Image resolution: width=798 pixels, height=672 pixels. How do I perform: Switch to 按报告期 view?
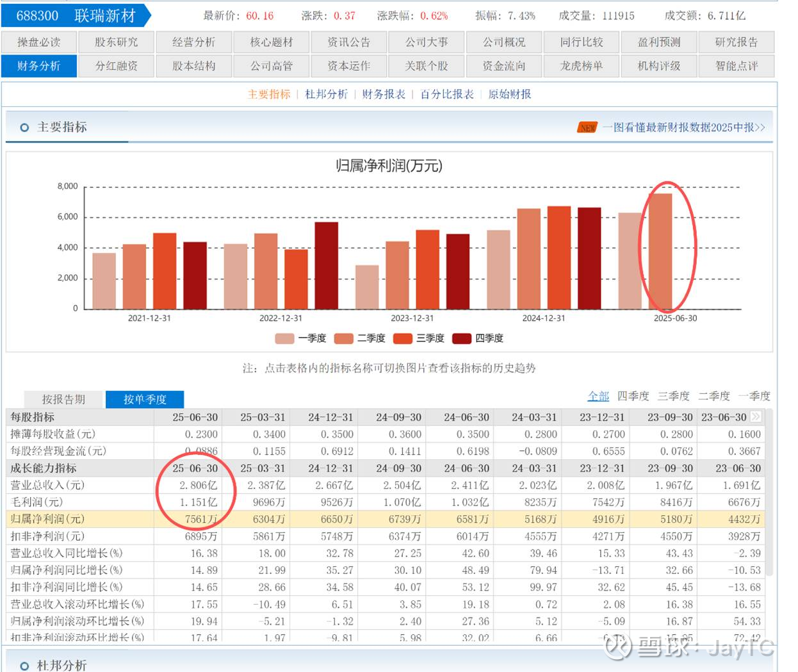[x=63, y=399]
